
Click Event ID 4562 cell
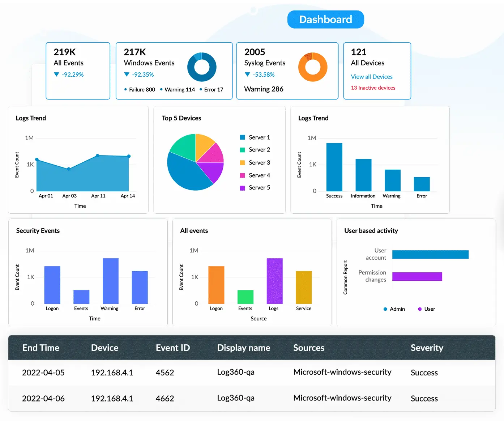165,373
